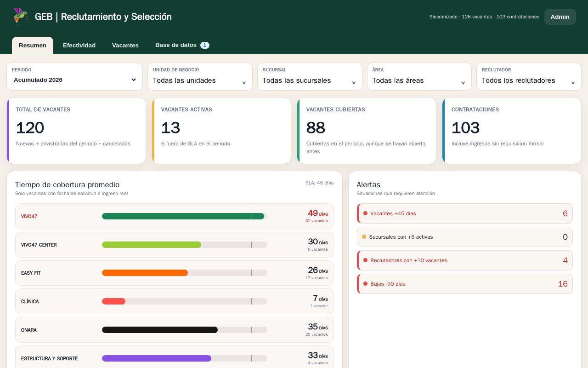Expand the Reclutador dropdown
The width and height of the screenshot is (588, 368).
click(529, 76)
